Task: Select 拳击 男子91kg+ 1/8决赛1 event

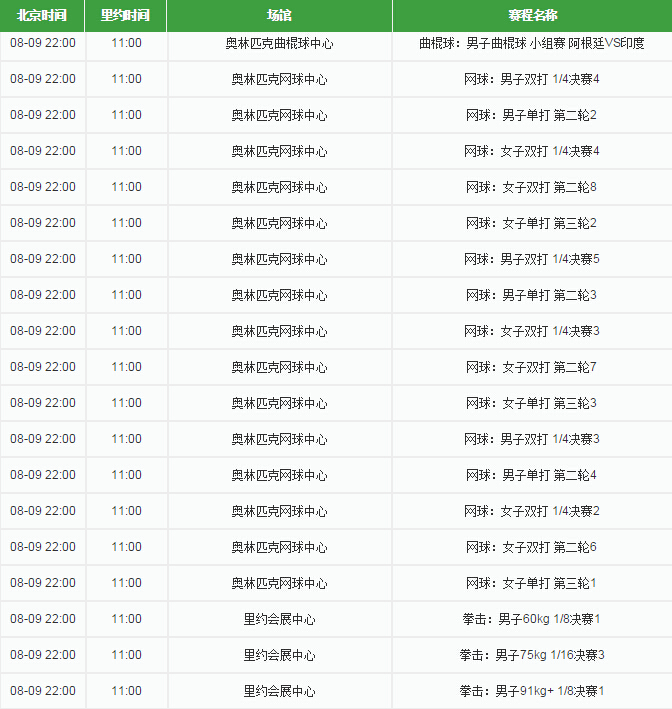Action: [x=532, y=691]
